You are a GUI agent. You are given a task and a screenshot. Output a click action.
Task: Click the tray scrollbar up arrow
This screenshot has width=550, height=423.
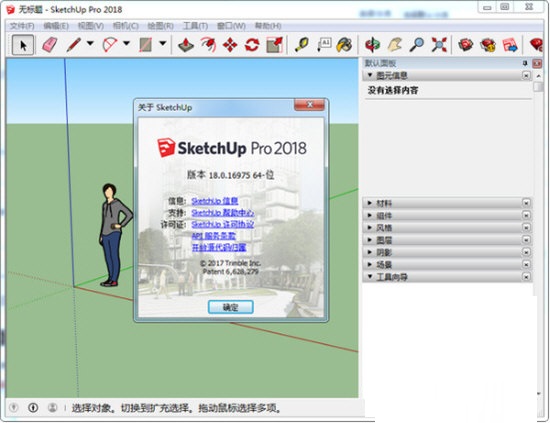tap(538, 75)
